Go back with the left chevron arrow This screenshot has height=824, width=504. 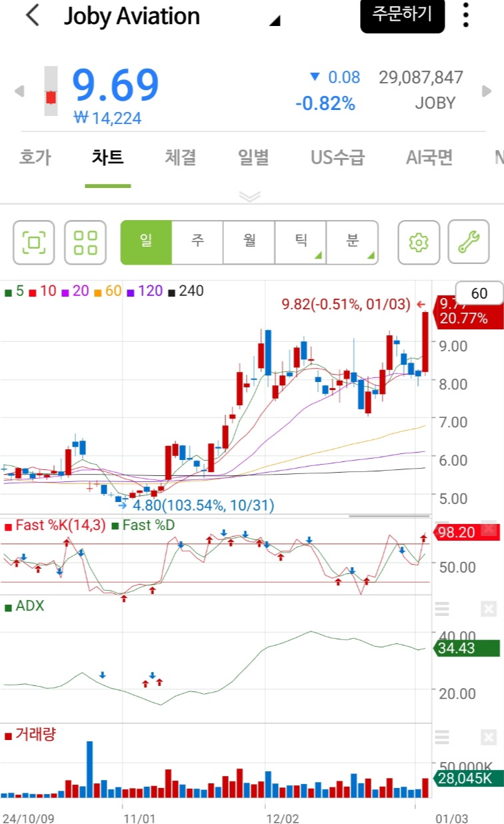tap(32, 16)
